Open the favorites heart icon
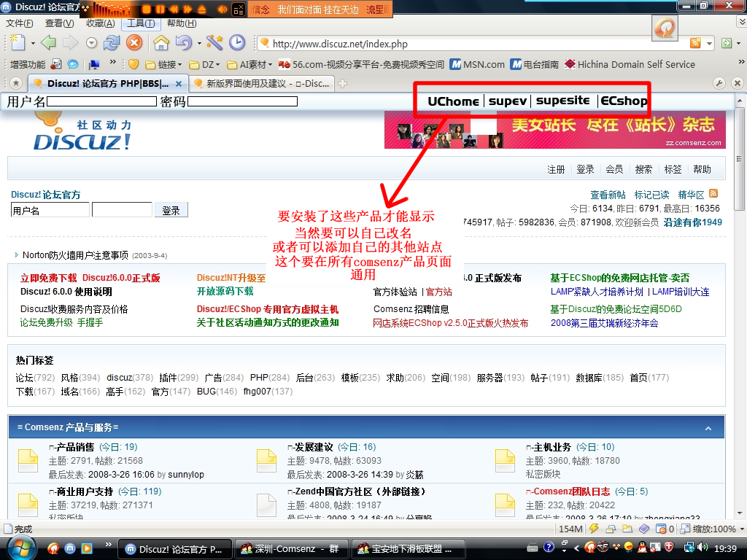The width and height of the screenshot is (747, 560). (x=133, y=64)
